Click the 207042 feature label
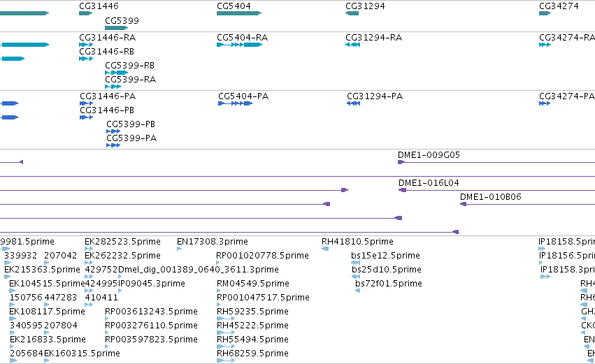The height and width of the screenshot is (364, 595). tap(61, 256)
